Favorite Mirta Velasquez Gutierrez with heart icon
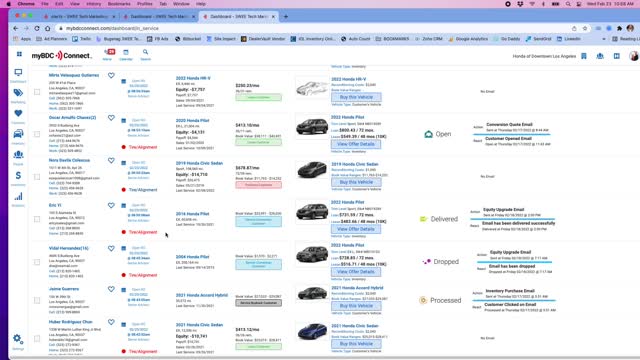Screen dimensions: 640x360 (111, 76)
